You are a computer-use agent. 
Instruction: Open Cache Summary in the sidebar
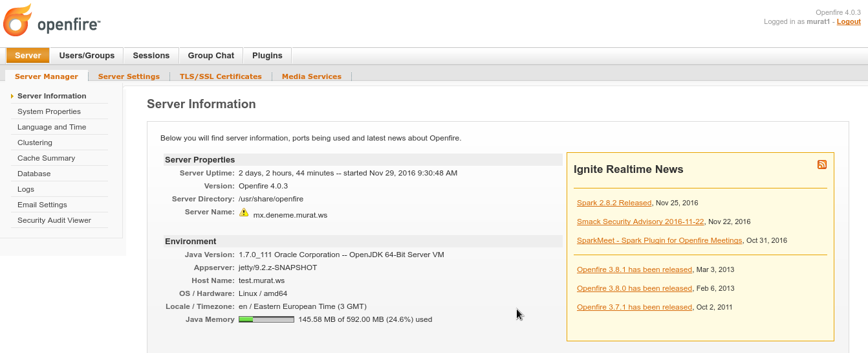coord(46,158)
